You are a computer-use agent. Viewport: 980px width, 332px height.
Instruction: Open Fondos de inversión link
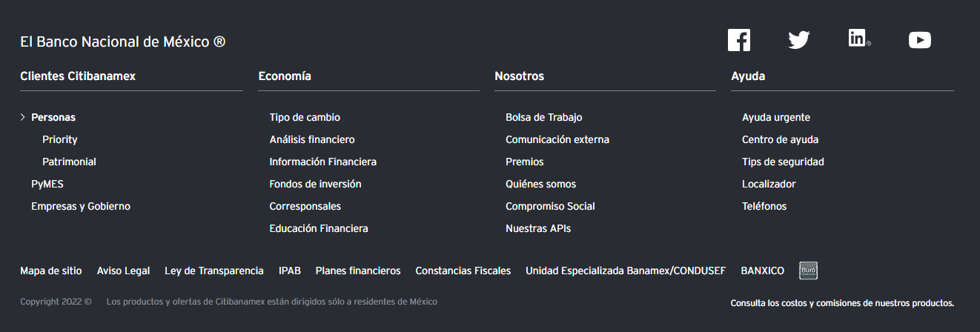coord(315,184)
